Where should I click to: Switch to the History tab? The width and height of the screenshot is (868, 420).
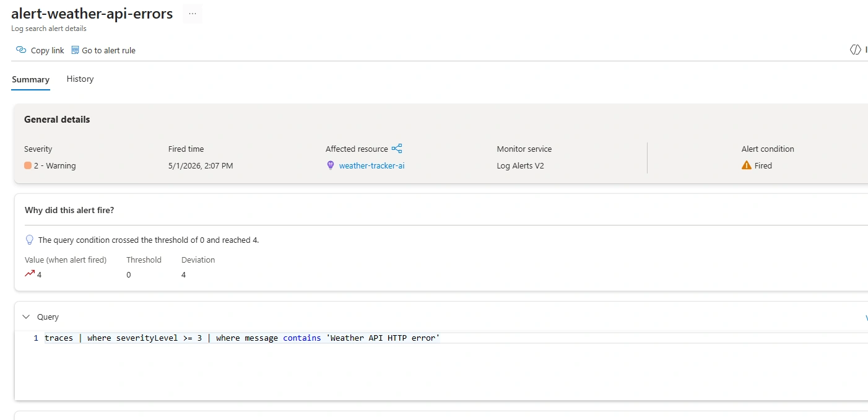80,79
